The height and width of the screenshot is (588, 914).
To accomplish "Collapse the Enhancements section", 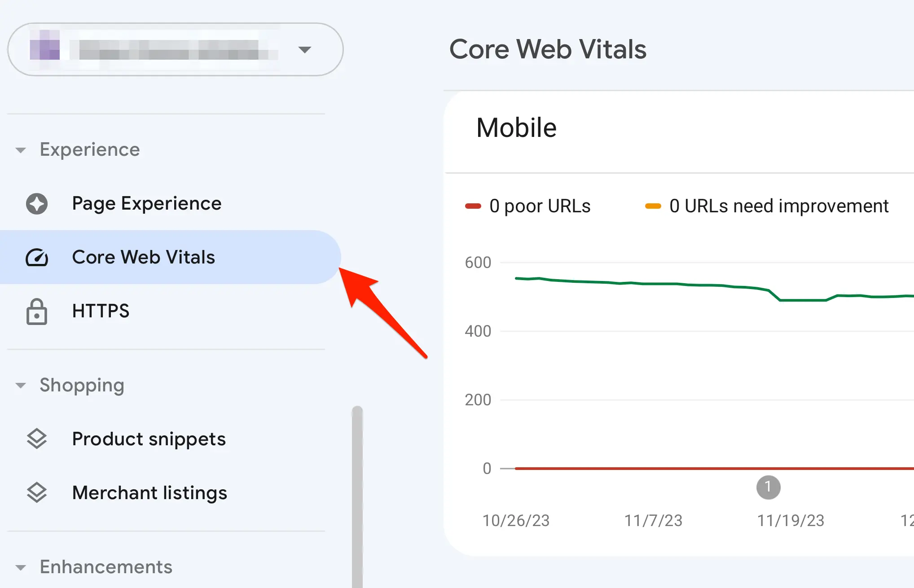I will click(21, 567).
